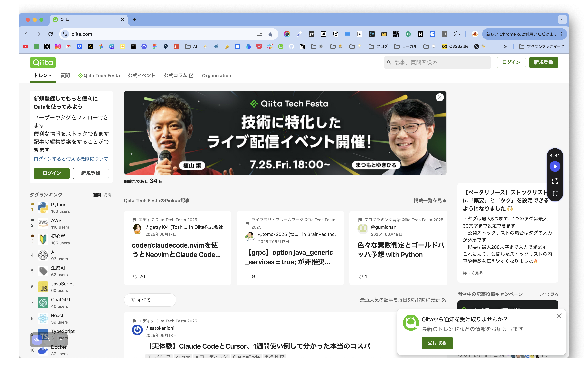
Task: Open the Dropbox bookmark
Action: coord(79,46)
